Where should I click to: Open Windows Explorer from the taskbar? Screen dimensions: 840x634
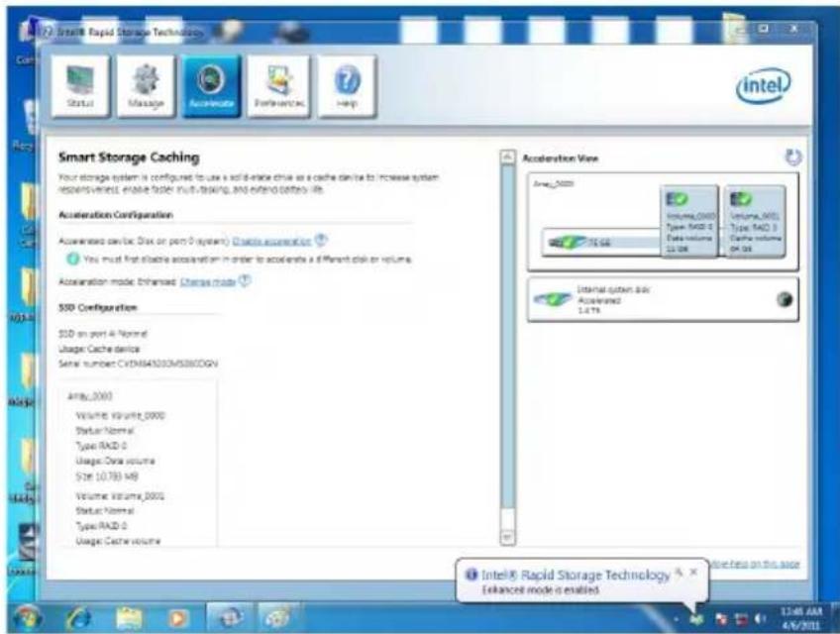point(129,618)
